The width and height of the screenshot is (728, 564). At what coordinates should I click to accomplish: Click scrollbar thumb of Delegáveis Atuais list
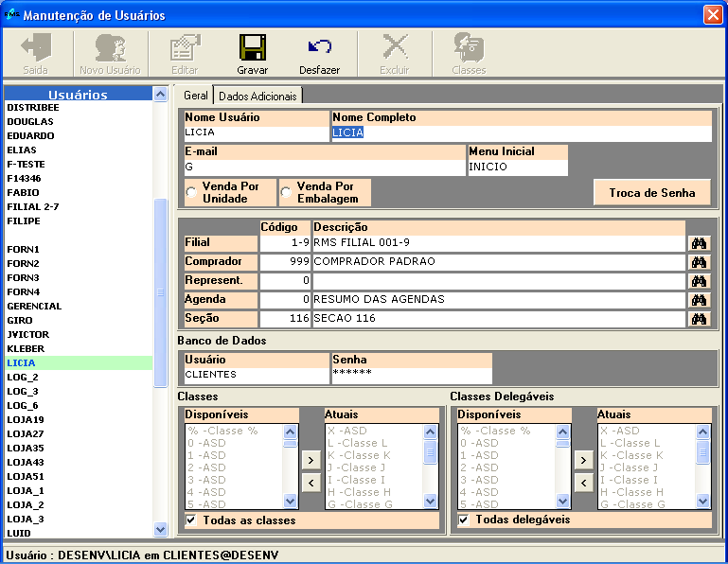pyautogui.click(x=703, y=451)
